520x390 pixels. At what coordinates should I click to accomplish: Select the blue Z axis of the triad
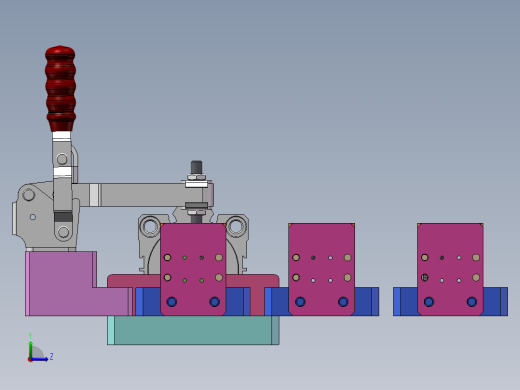pos(40,359)
